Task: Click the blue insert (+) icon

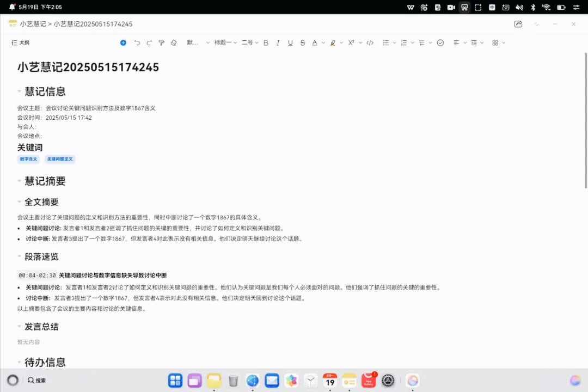Action: coord(123,42)
